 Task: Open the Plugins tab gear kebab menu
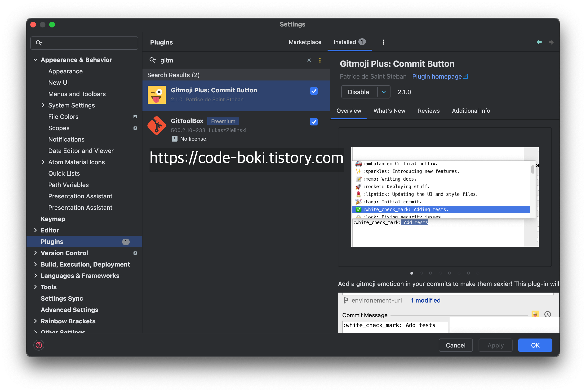click(383, 42)
